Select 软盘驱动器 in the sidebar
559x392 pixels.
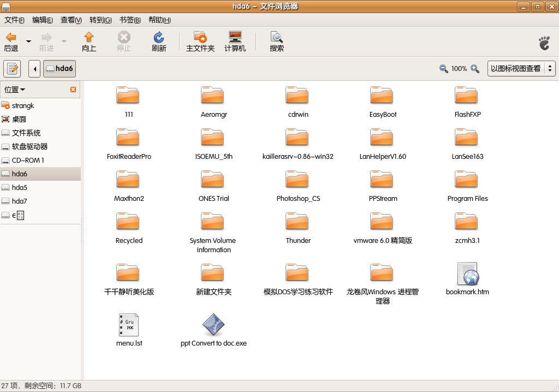pyautogui.click(x=40, y=147)
